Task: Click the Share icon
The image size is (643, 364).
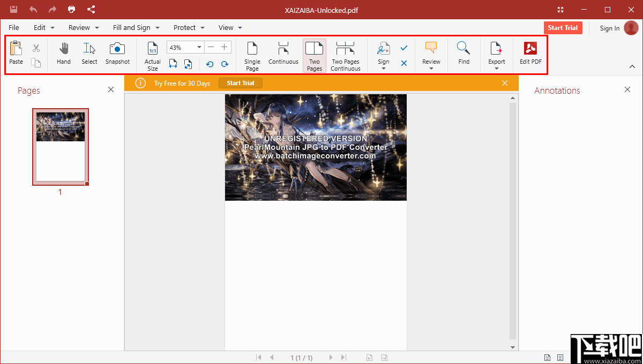Action: point(91,9)
